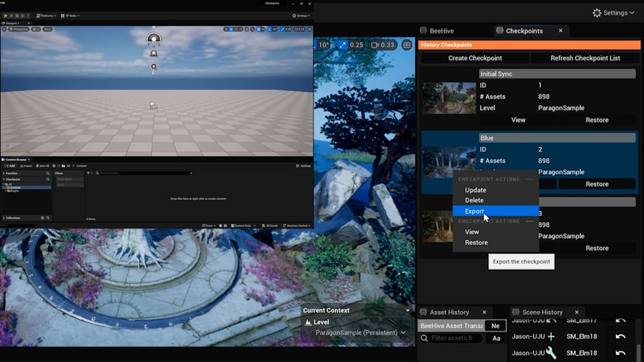644x362 pixels.
Task: Open the Derived Data dropdown
Action: [x=243, y=226]
